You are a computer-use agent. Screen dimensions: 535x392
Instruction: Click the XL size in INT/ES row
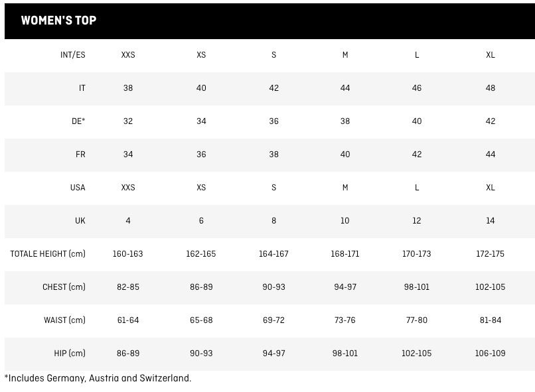coord(491,55)
